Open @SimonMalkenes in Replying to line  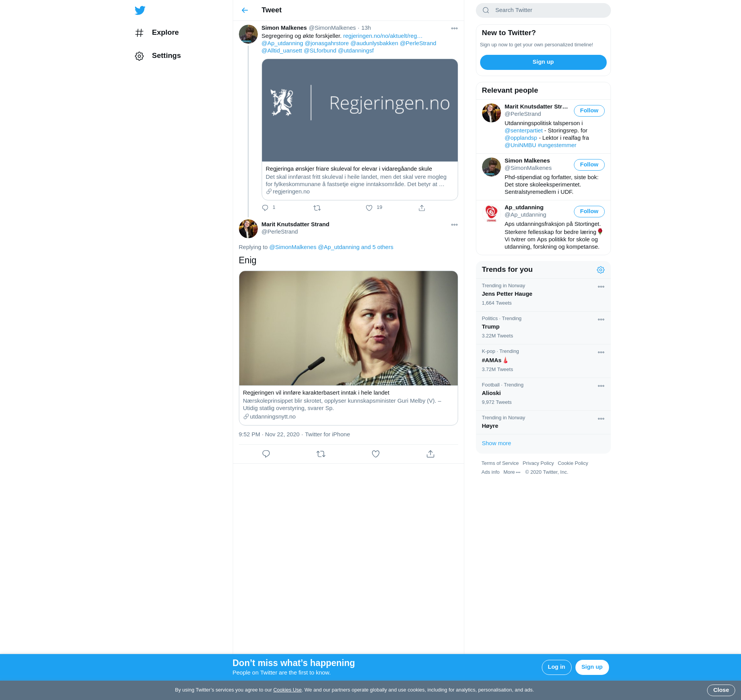pos(293,247)
